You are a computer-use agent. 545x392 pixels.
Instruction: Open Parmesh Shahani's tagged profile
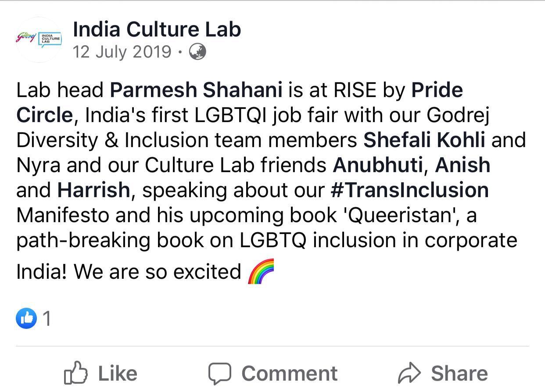click(x=196, y=90)
